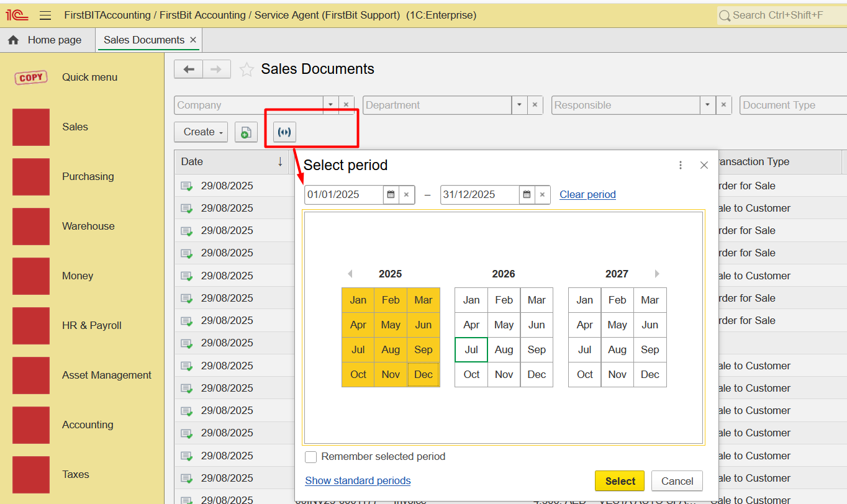The height and width of the screenshot is (504, 847).
Task: Pick Mar in the 2026 calendar
Action: coord(537,300)
